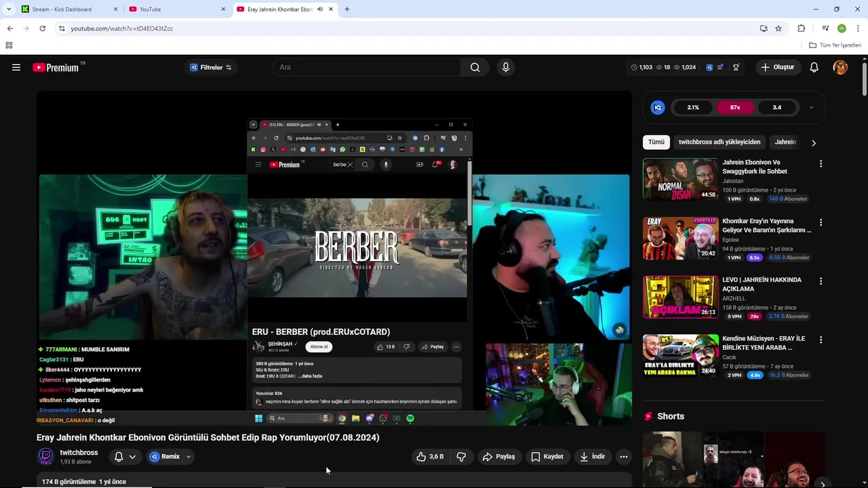This screenshot has width=868, height=488.
Task: Open more actions dots beside İndir
Action: tap(623, 457)
